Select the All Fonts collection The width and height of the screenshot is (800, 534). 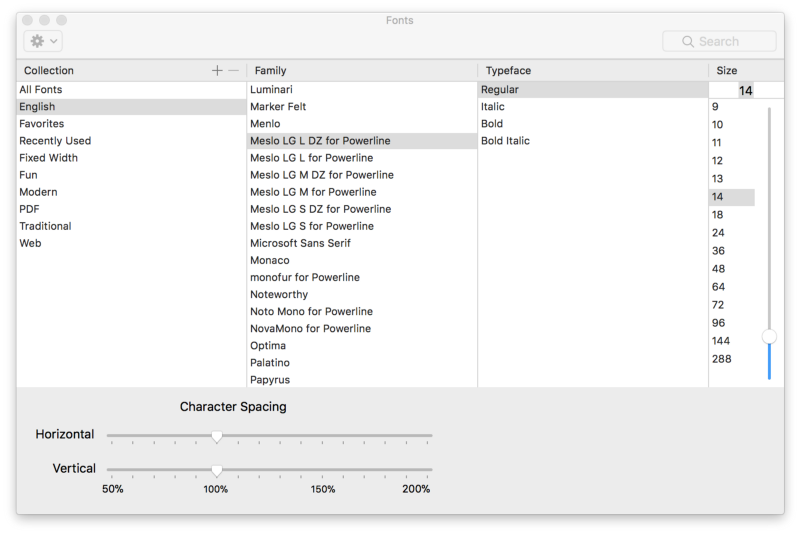(131, 90)
